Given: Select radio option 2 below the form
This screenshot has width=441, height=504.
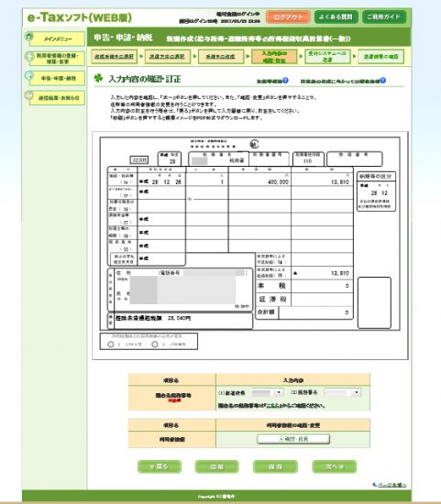Looking at the screenshot, I should (155, 344).
